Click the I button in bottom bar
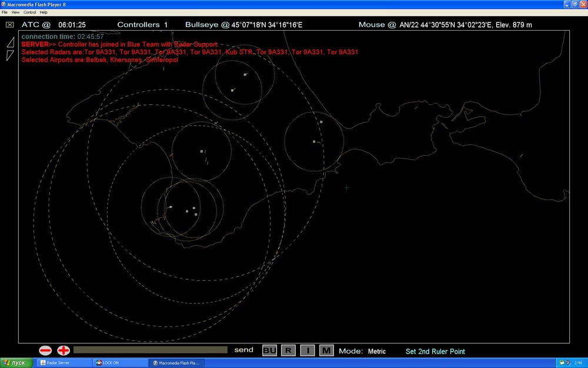Image resolution: width=588 pixels, height=368 pixels. [308, 351]
